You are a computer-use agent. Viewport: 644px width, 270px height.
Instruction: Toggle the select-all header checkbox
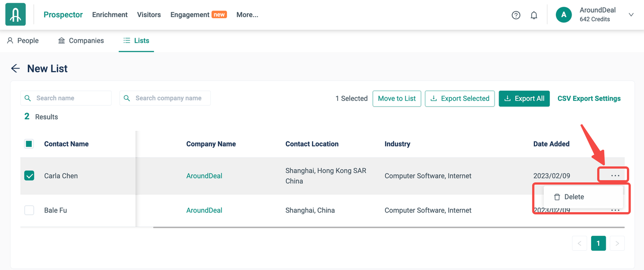29,144
